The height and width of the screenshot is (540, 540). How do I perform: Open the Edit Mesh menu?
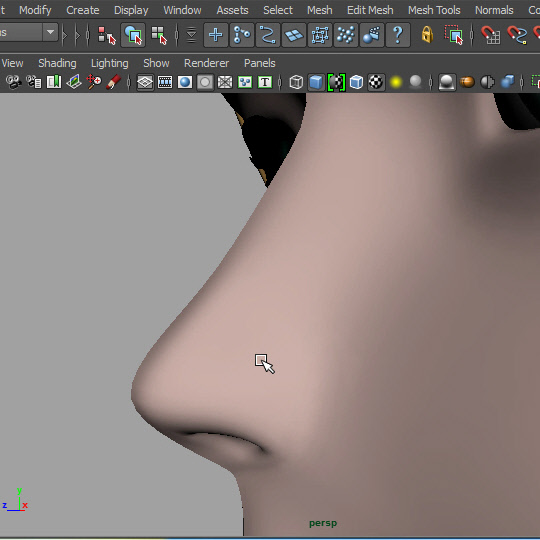click(x=370, y=10)
